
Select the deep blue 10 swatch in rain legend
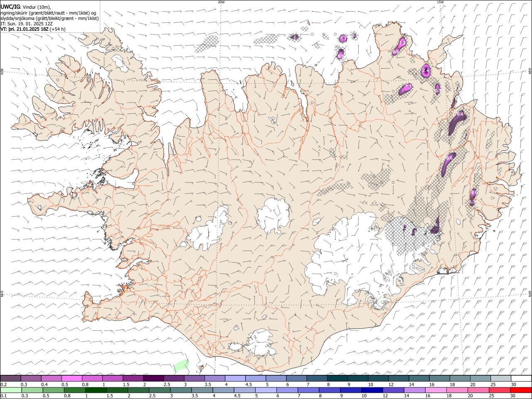tap(372, 390)
